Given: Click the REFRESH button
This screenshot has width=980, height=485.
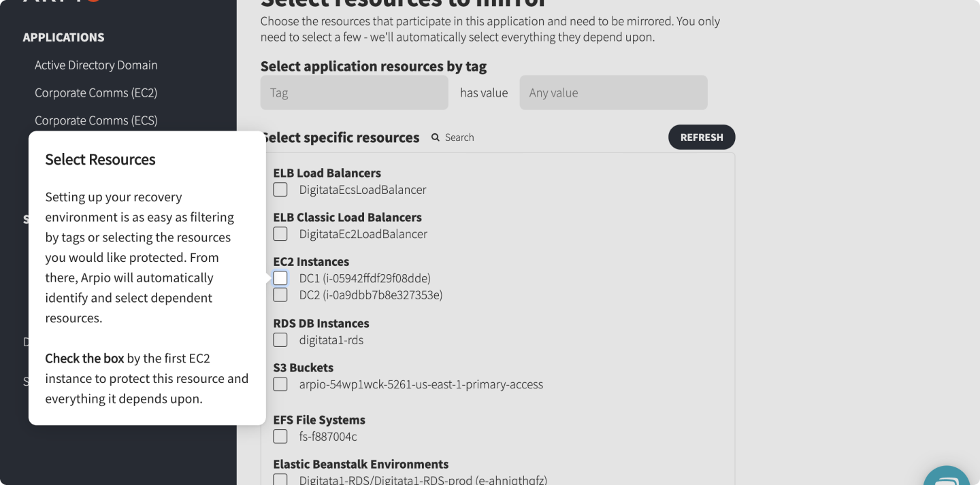Looking at the screenshot, I should [x=702, y=137].
